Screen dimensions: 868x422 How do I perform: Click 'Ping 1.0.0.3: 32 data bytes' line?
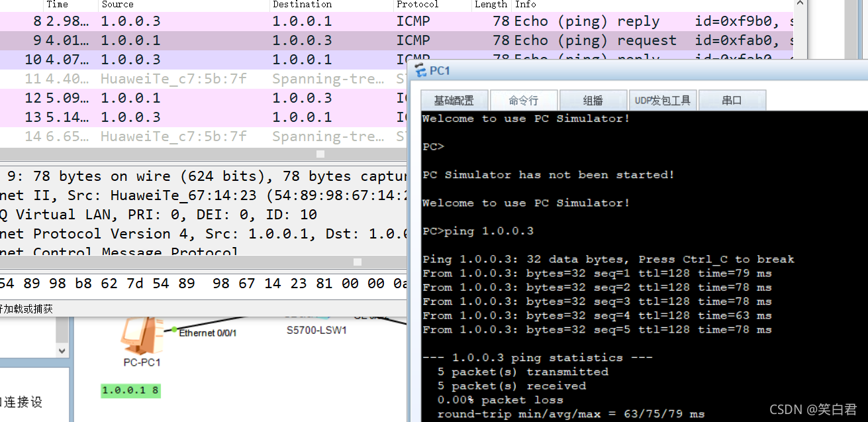coord(608,259)
